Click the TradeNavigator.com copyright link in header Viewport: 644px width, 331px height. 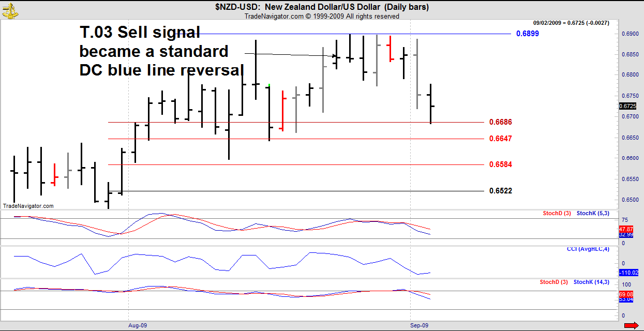tap(321, 16)
